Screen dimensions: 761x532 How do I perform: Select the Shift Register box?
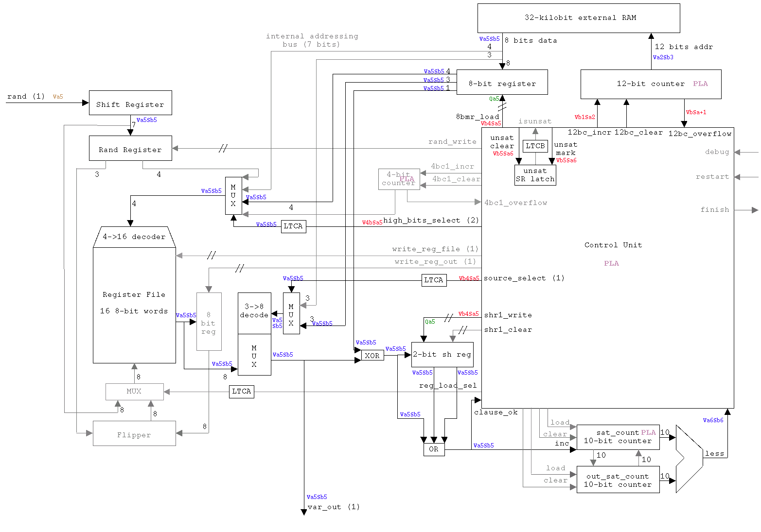(130, 103)
